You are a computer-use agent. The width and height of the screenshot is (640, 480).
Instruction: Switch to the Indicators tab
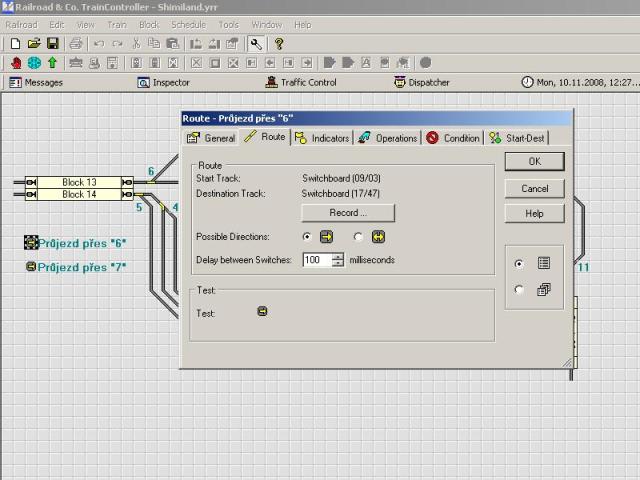click(322, 138)
